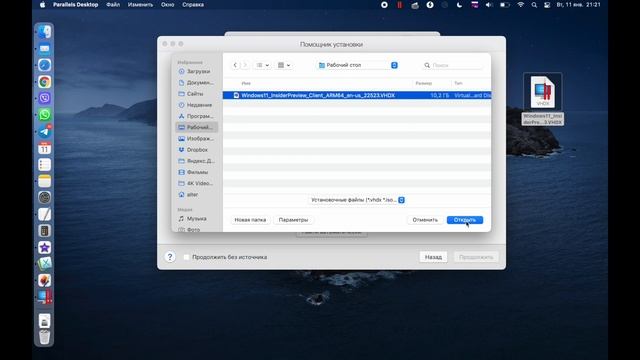The image size is (640, 360).
Task: Click the screen recording status icon
Action: (384, 5)
